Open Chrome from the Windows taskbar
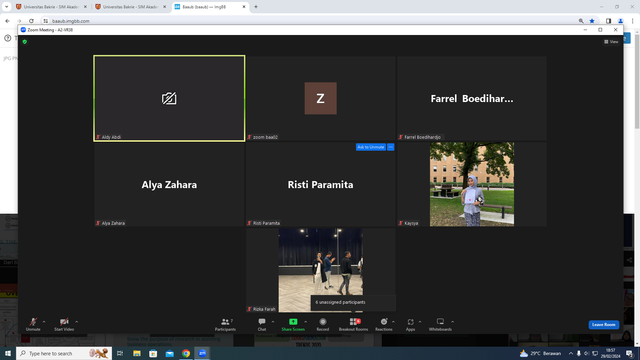The image size is (640, 360). click(x=186, y=353)
